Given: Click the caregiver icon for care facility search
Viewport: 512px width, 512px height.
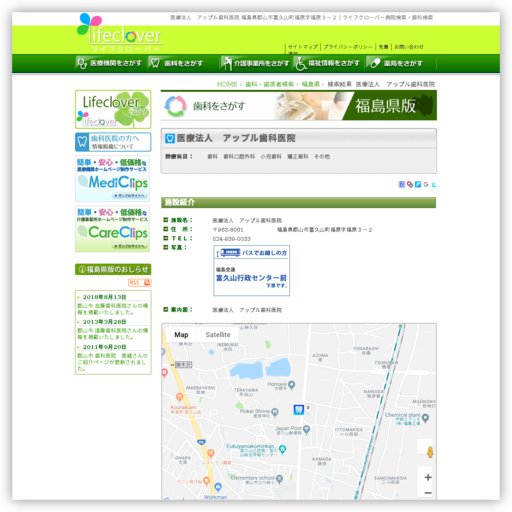Looking at the screenshot, I should tap(227, 63).
